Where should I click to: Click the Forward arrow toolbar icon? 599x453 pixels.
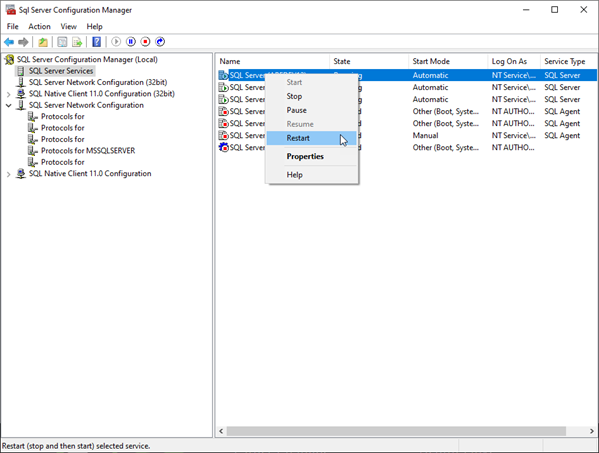click(23, 42)
